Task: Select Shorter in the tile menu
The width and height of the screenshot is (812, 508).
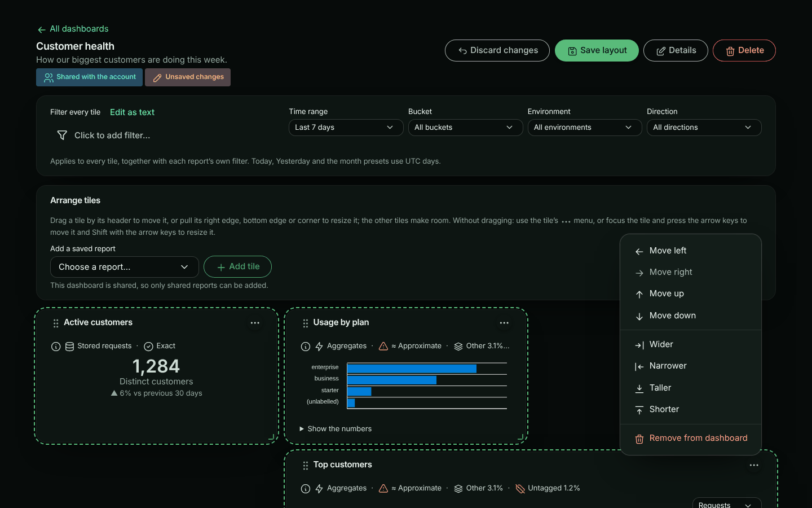Action: pyautogui.click(x=691, y=409)
